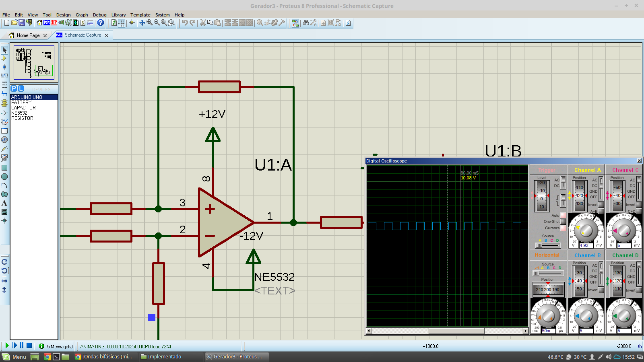
Task: Click the Open Project folder icon
Action: [14, 23]
